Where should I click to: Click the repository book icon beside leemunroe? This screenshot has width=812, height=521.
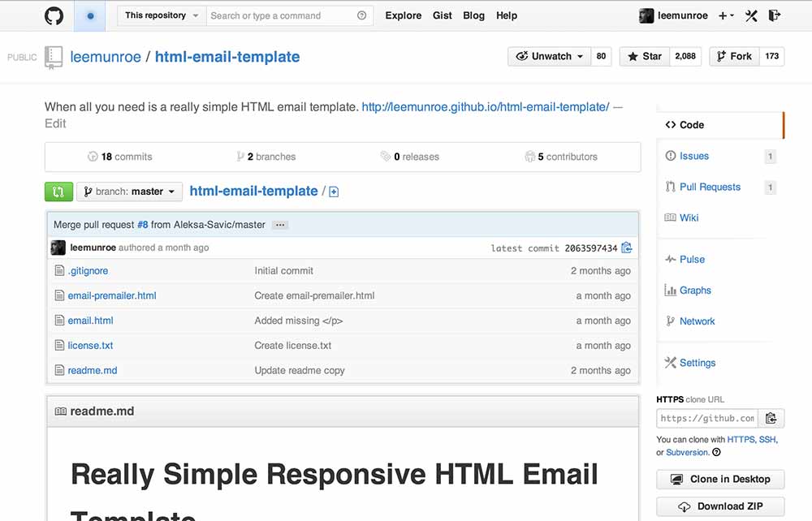[x=54, y=57]
